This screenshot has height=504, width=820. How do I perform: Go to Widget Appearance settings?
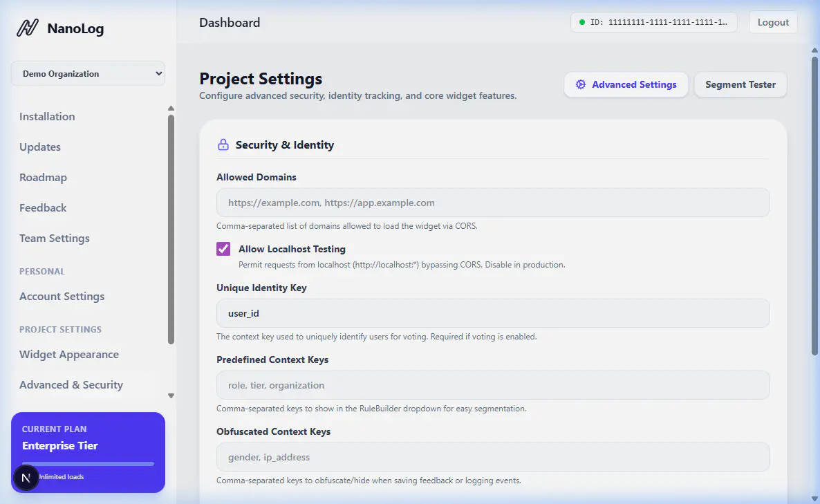(x=69, y=355)
